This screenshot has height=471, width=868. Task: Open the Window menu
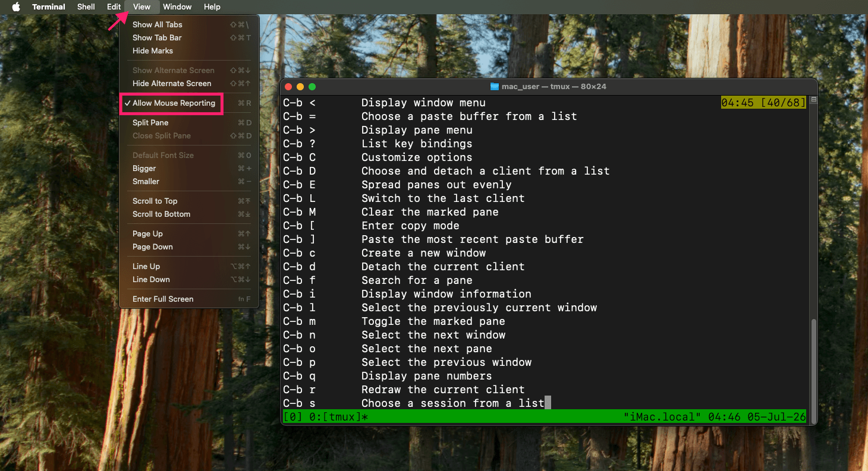click(177, 7)
